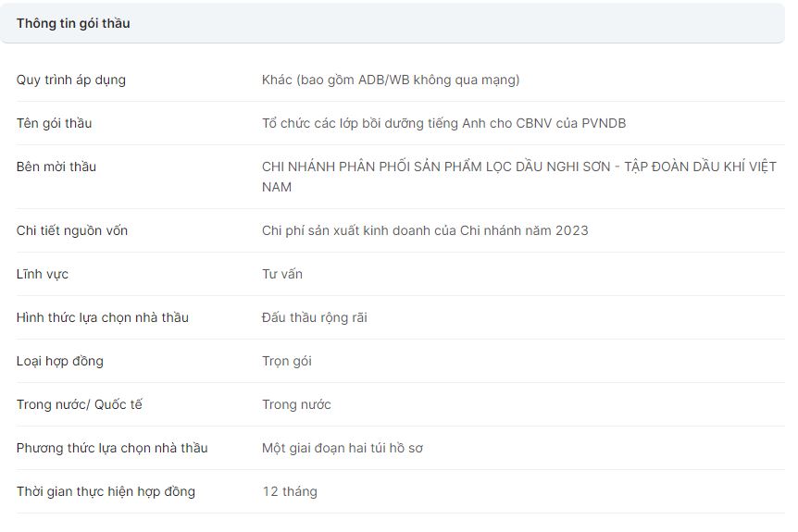Select the 'Tư vấn' field value
Screen dimensions: 798x532
(x=282, y=274)
